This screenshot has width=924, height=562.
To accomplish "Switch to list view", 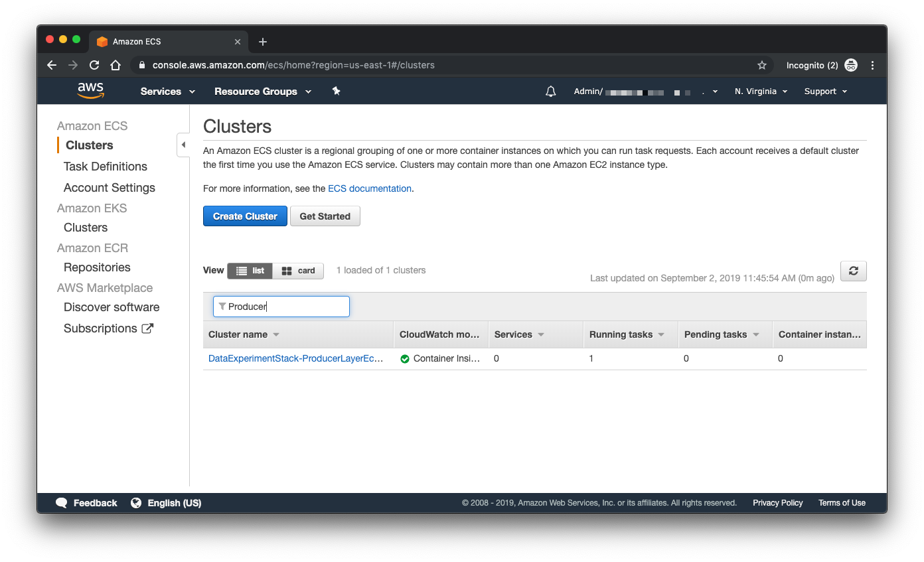I will 250,271.
